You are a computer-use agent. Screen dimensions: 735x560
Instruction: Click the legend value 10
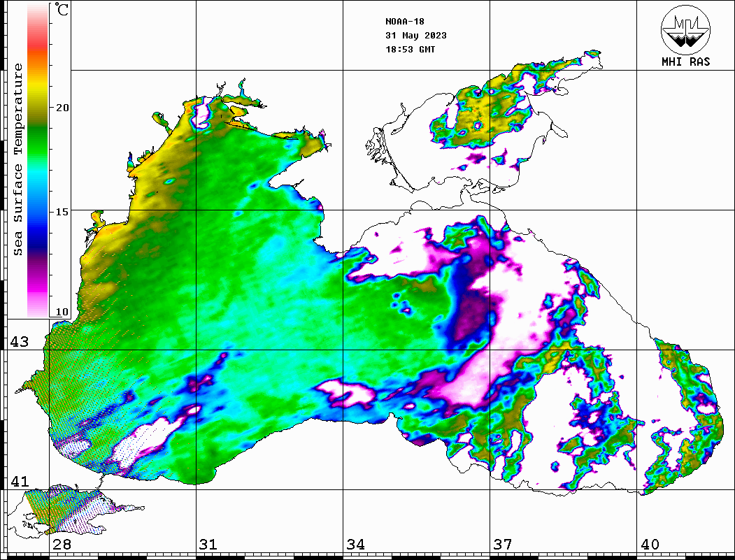(x=62, y=312)
